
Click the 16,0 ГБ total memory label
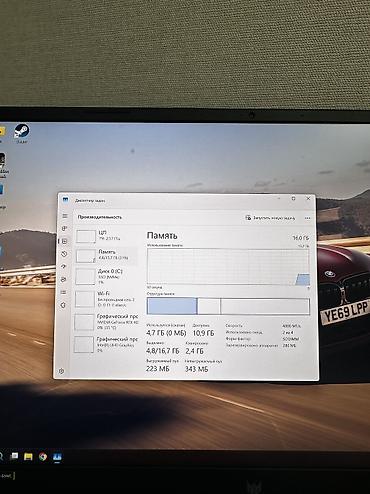[301, 238]
